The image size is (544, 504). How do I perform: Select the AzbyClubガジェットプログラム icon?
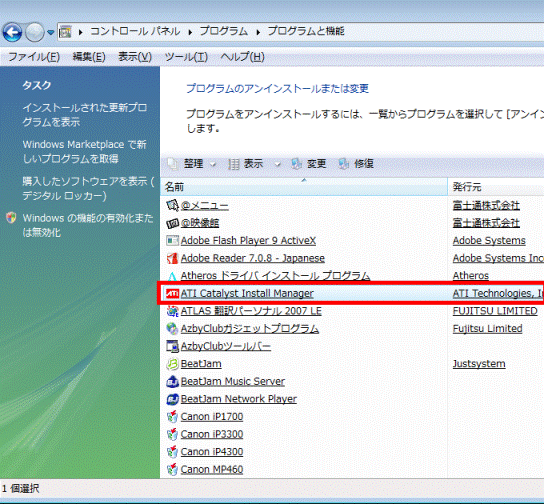coord(172,329)
